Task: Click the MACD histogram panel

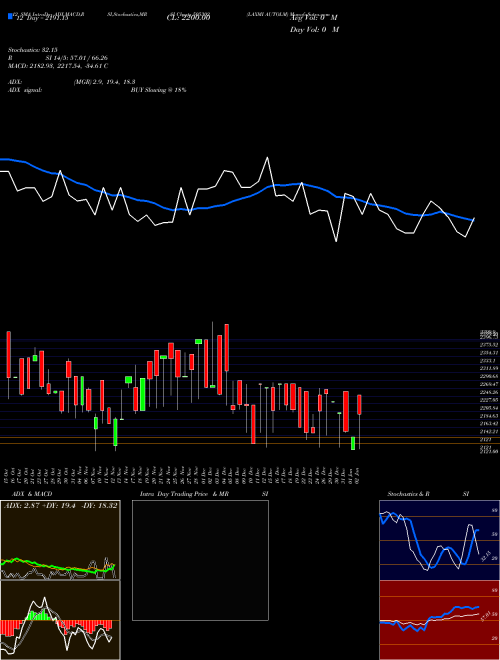Action: (x=60, y=620)
